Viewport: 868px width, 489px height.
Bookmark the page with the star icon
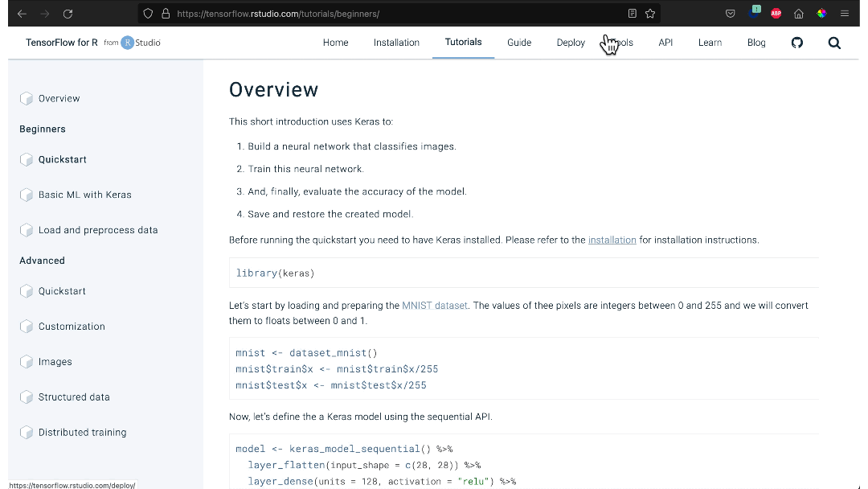click(650, 14)
